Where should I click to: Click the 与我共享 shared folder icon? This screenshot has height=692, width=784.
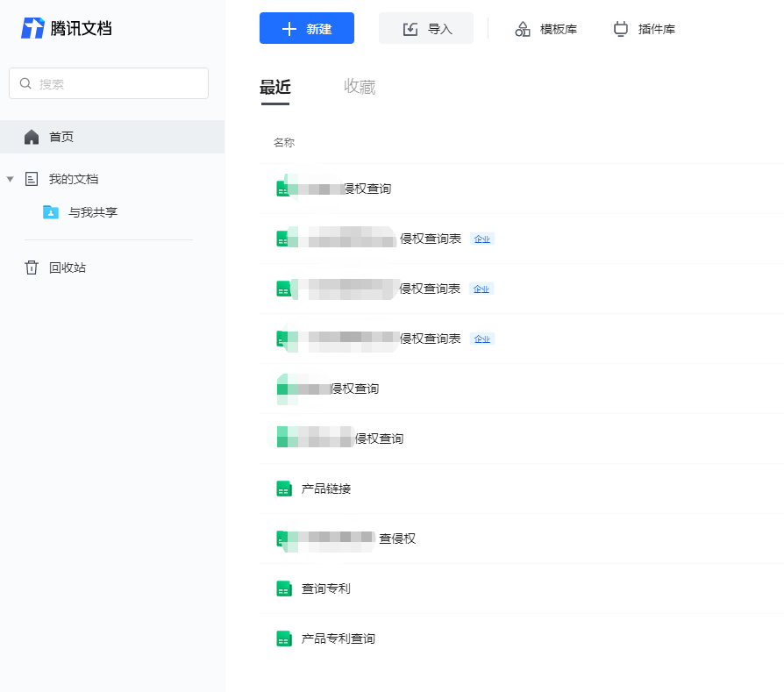click(x=51, y=211)
